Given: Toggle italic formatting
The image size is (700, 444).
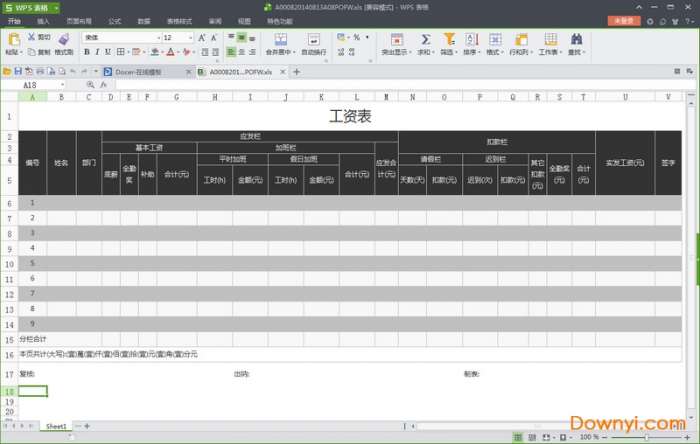Looking at the screenshot, I should (97, 52).
